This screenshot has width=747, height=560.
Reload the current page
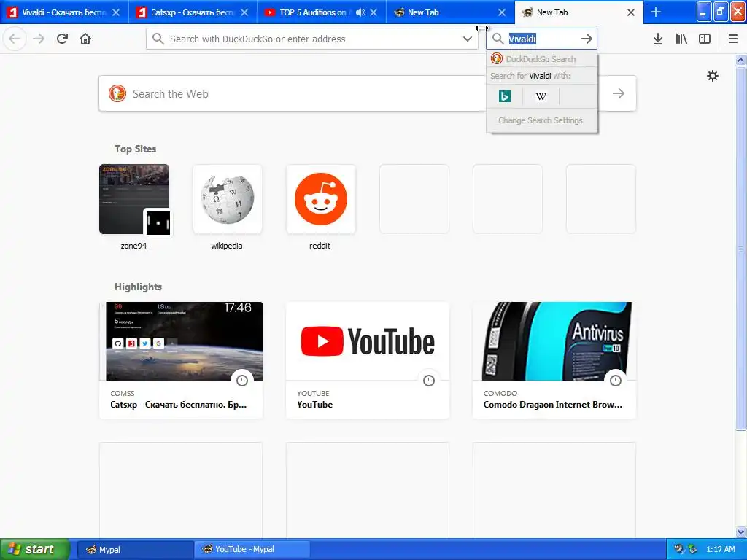(62, 39)
